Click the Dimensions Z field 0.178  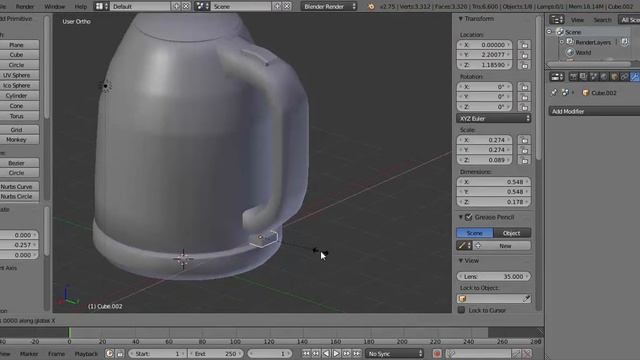click(493, 202)
